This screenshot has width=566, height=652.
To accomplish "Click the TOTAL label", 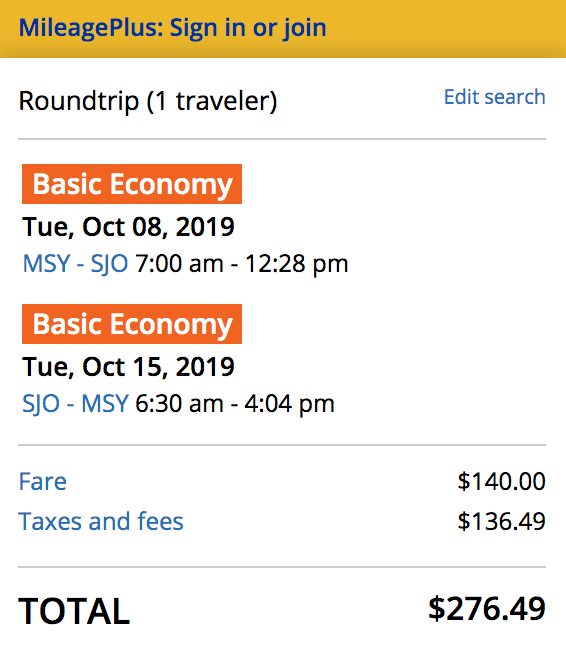I will tap(74, 611).
